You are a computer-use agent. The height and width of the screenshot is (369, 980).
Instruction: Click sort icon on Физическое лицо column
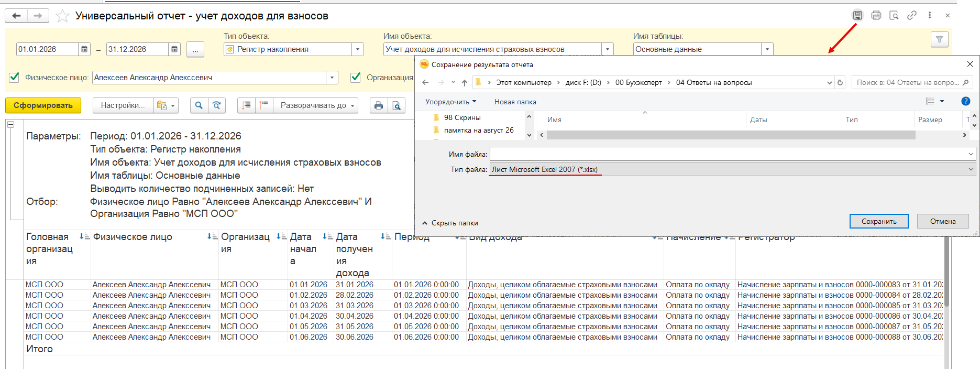pyautogui.click(x=212, y=237)
